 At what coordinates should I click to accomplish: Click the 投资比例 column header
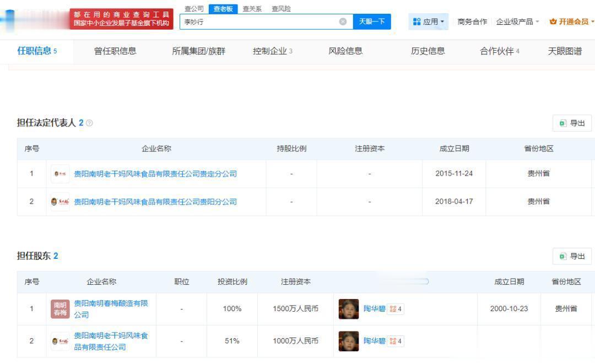pos(232,282)
